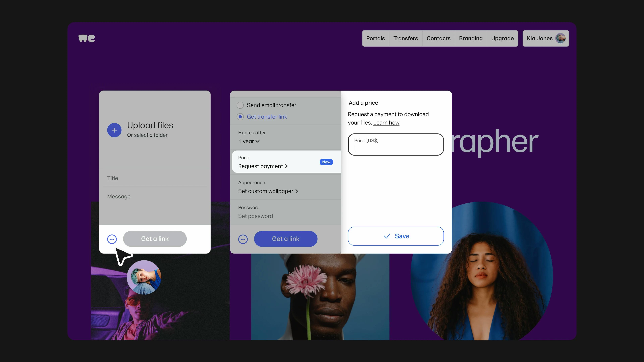Open more options on the Upload files card
The height and width of the screenshot is (362, 644).
click(x=112, y=239)
